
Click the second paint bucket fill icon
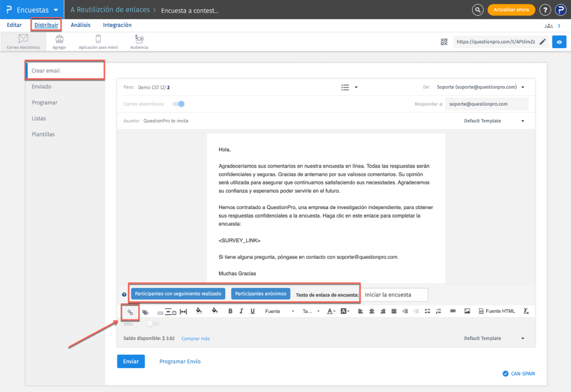coord(215,311)
